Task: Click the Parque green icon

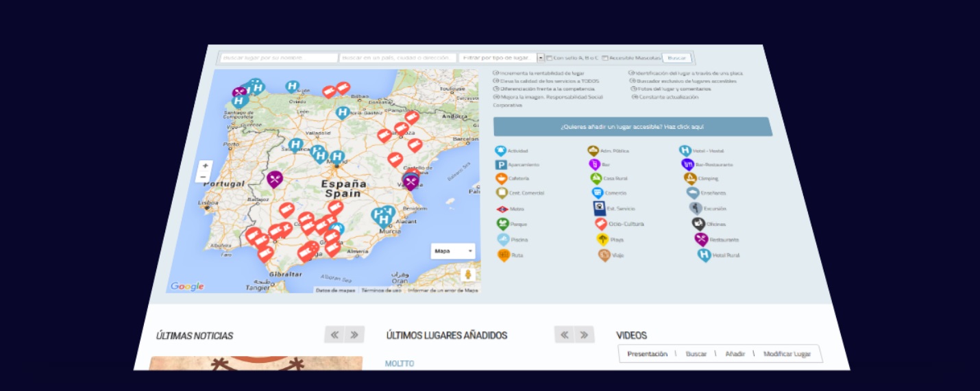Action: [502, 223]
